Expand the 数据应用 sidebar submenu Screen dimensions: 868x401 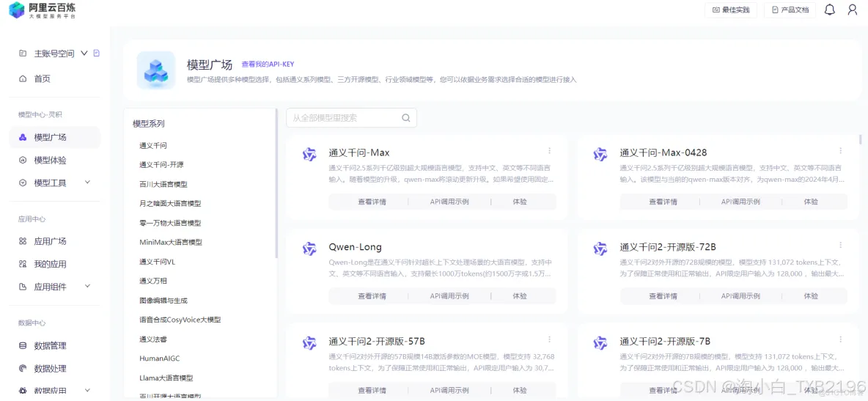[x=87, y=391]
